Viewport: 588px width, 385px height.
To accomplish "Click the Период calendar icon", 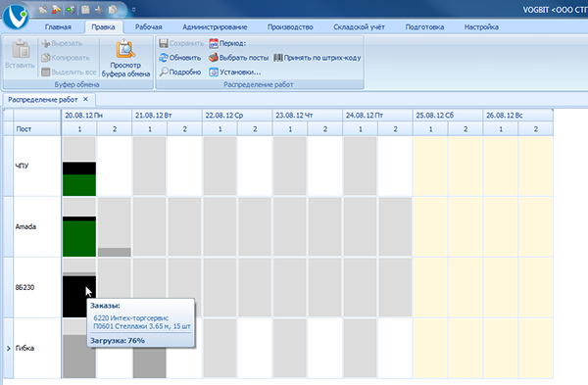I will (214, 43).
